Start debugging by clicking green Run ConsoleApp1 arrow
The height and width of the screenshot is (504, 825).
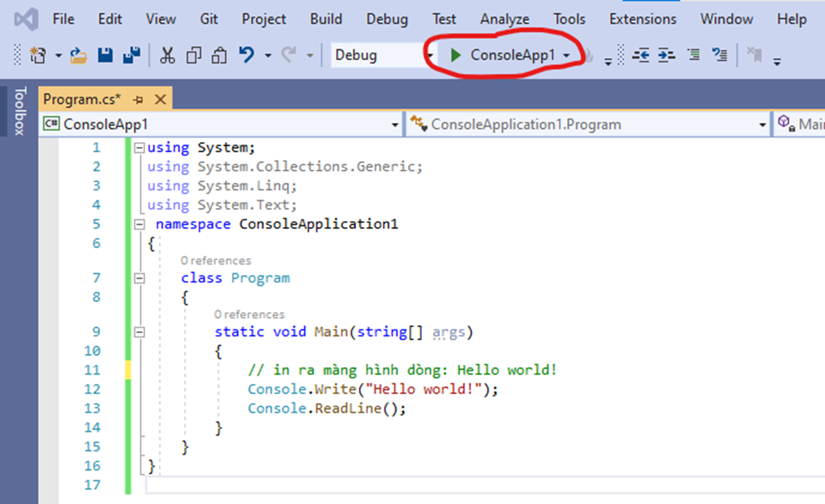click(x=457, y=55)
